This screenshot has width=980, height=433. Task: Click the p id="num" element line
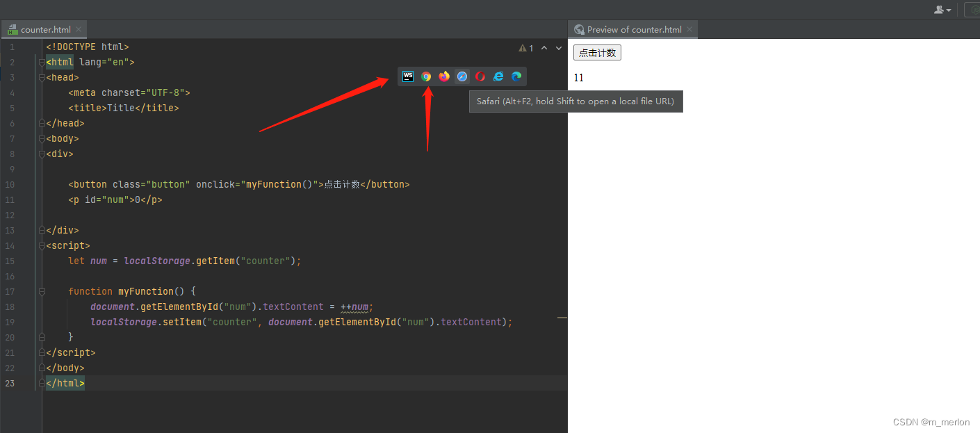tap(115, 199)
